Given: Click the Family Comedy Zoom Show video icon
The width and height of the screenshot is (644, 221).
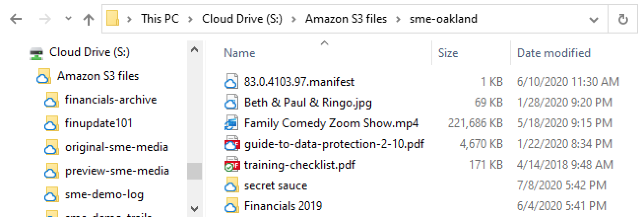Looking at the screenshot, I should [231, 123].
